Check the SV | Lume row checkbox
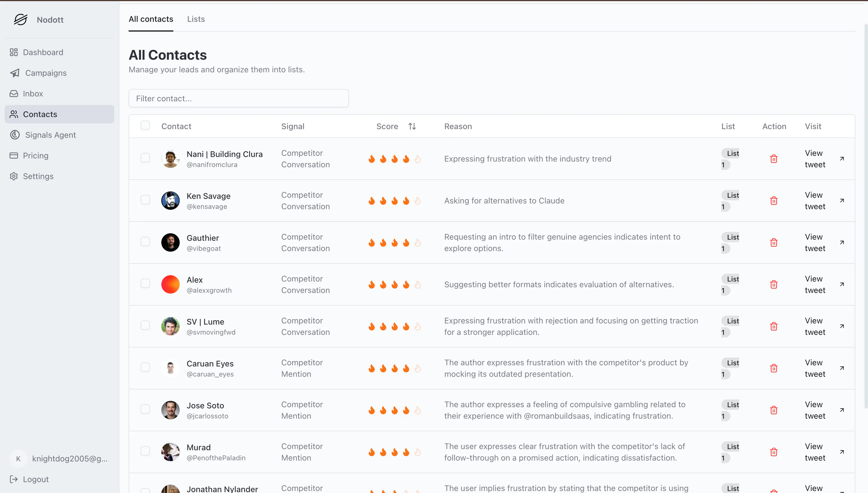The height and width of the screenshot is (493, 868). point(145,325)
